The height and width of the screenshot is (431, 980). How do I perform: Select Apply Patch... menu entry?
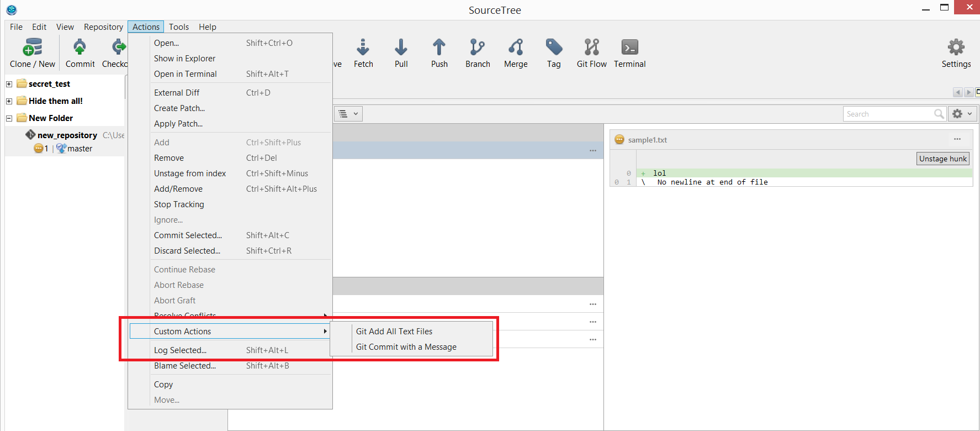click(x=230, y=124)
